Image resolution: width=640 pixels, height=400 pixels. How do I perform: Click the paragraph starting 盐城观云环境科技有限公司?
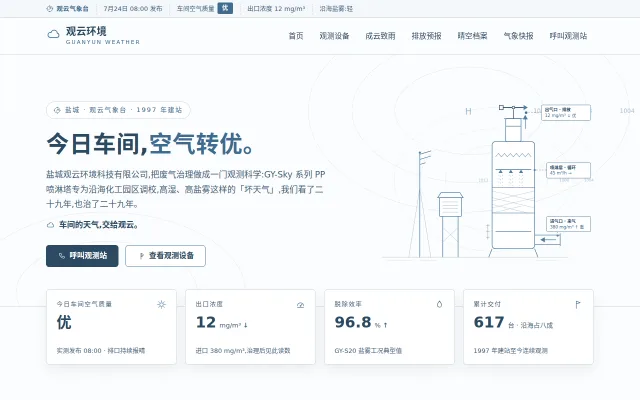[186, 189]
